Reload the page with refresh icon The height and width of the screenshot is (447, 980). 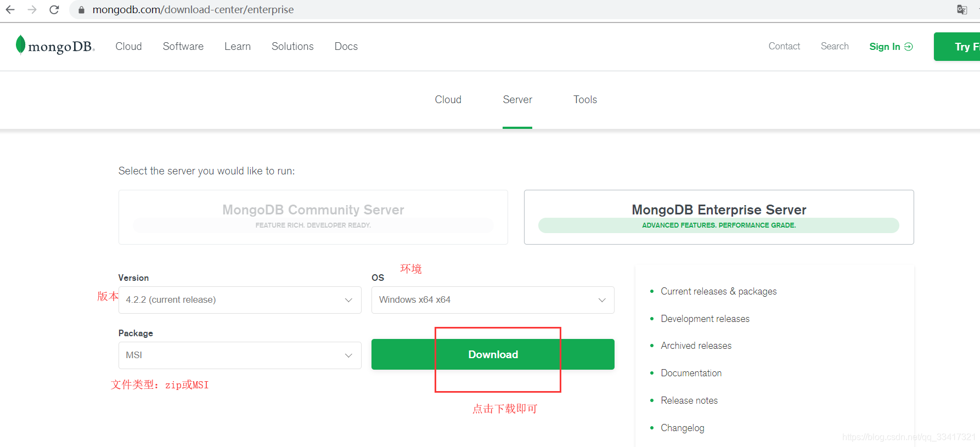point(54,9)
